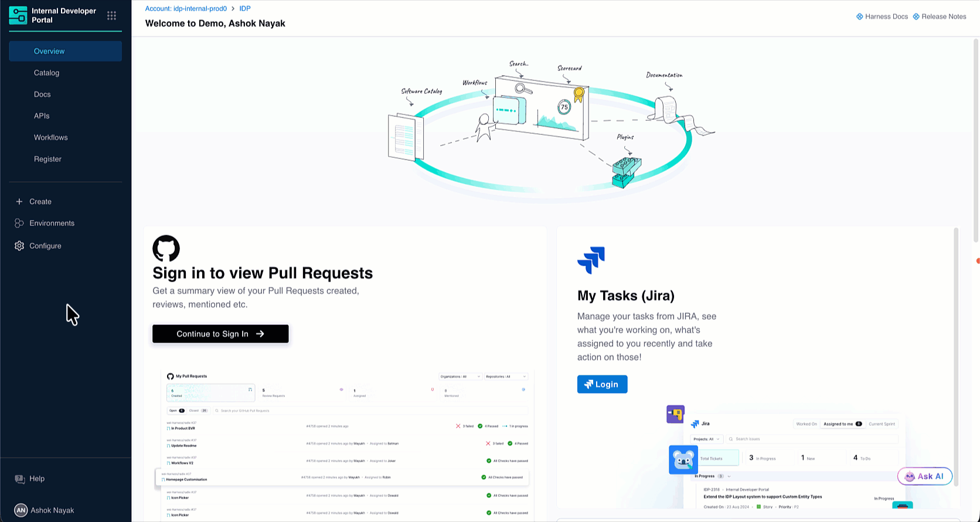Click the page vertical scrollbar

point(976,141)
